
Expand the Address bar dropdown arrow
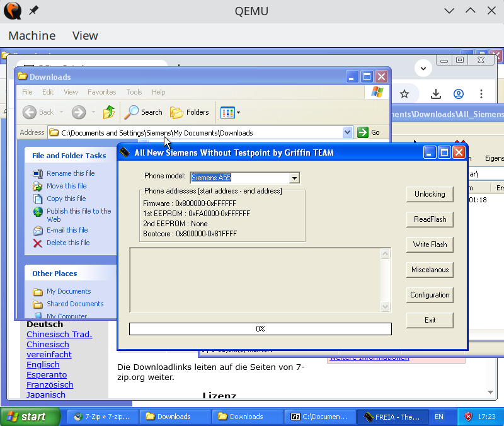347,132
